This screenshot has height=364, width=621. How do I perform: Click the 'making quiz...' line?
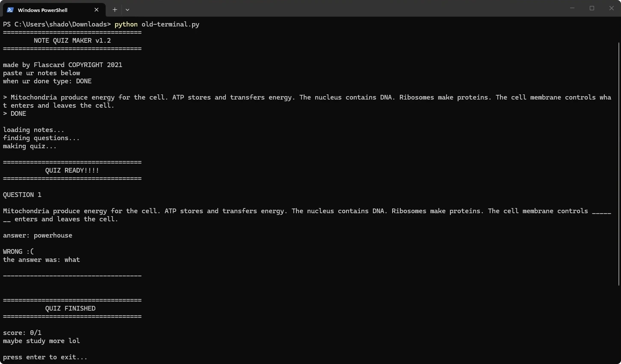coord(30,146)
